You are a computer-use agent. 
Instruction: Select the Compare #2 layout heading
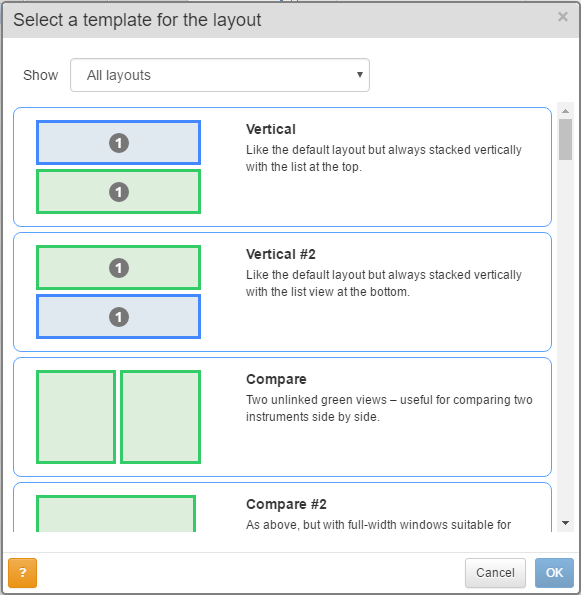[286, 504]
